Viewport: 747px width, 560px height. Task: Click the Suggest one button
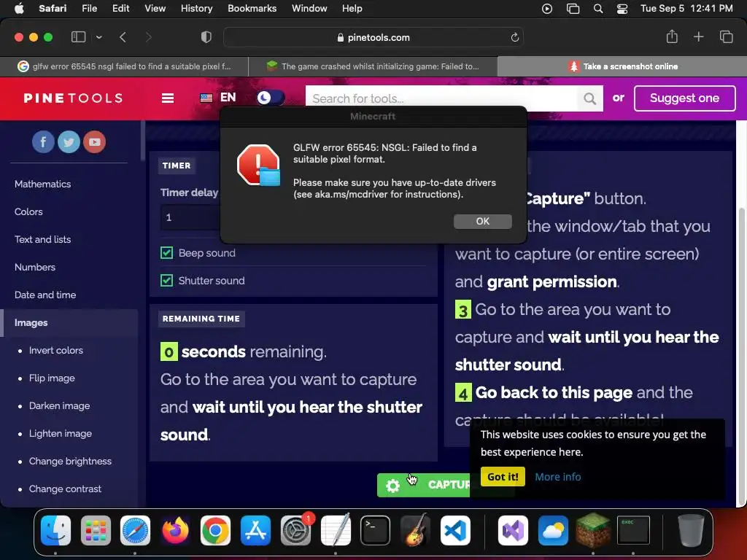(684, 98)
